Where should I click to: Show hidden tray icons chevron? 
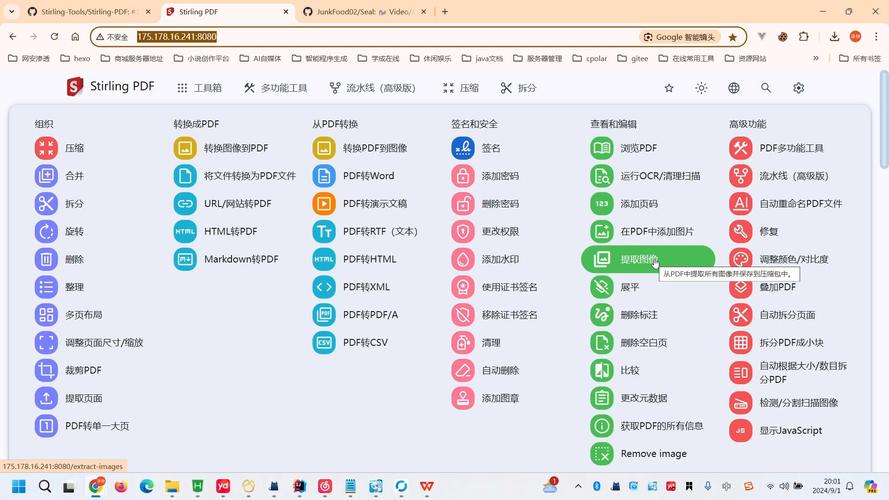coord(578,486)
